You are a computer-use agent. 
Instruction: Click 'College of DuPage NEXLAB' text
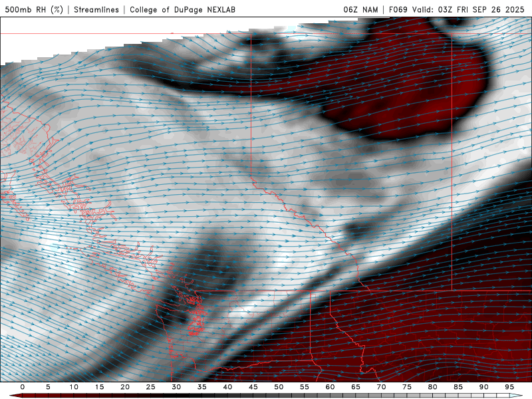click(x=182, y=9)
